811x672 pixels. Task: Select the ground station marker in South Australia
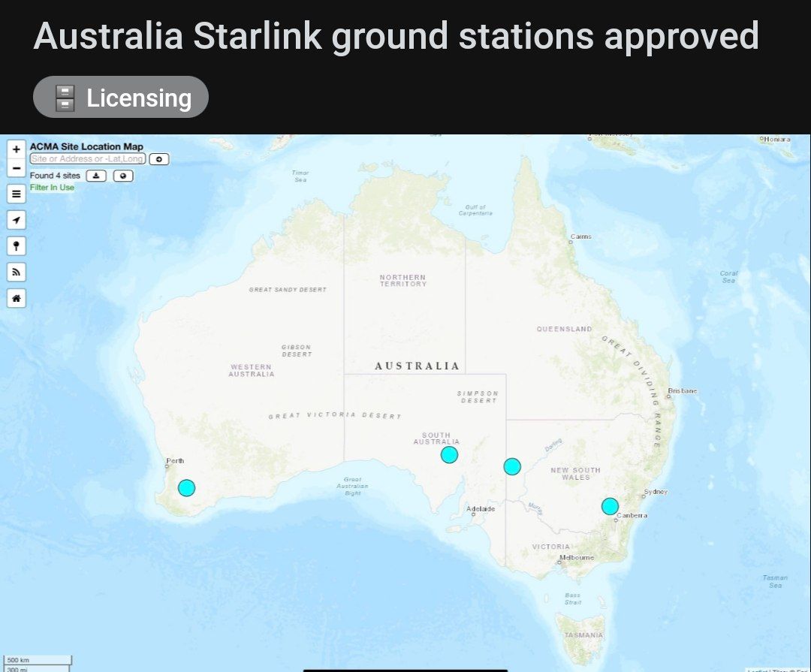tap(450, 455)
